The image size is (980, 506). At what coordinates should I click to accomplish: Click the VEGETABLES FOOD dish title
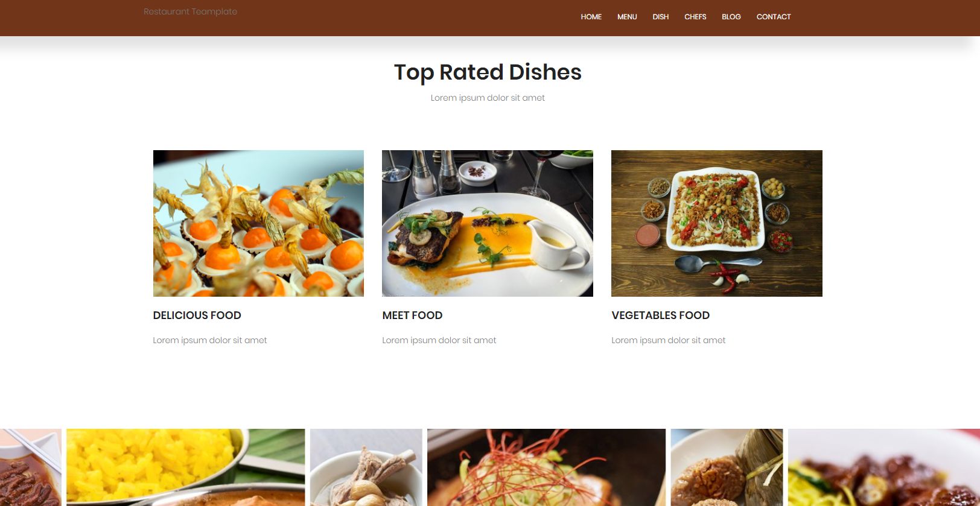coord(660,315)
